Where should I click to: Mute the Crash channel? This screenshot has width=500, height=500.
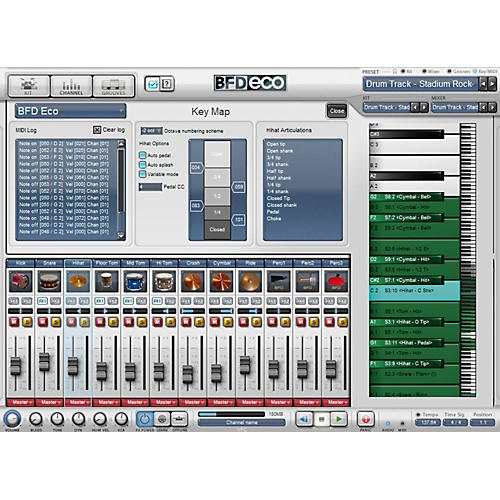(x=186, y=322)
